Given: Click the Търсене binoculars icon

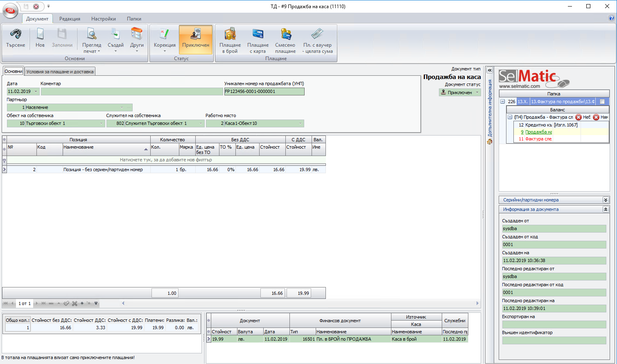Looking at the screenshot, I should pos(16,34).
